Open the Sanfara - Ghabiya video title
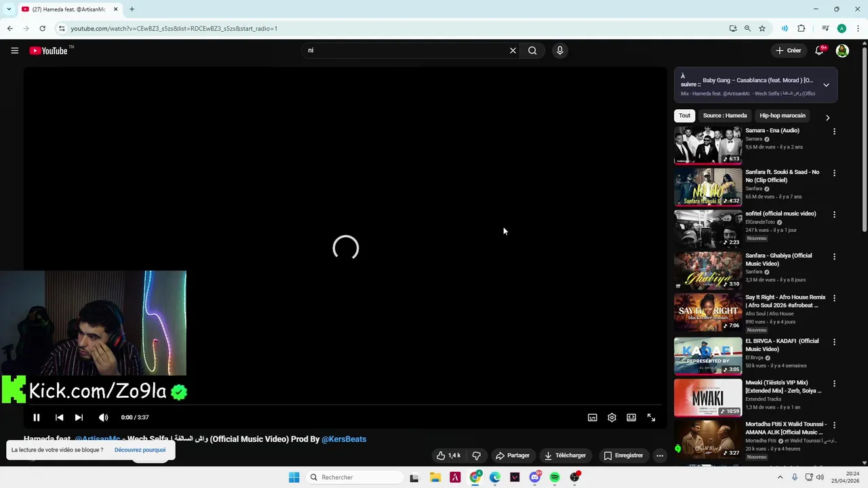This screenshot has width=868, height=488. 778,260
